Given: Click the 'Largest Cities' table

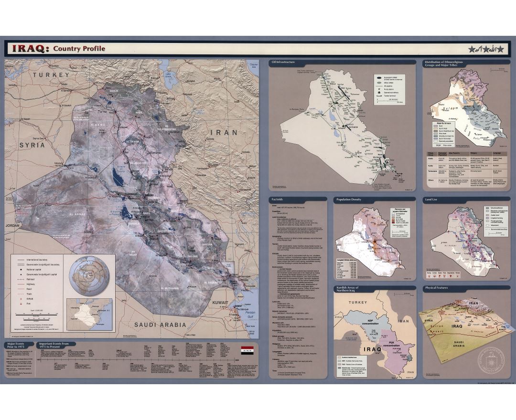Looking at the screenshot, I should coord(346,268).
